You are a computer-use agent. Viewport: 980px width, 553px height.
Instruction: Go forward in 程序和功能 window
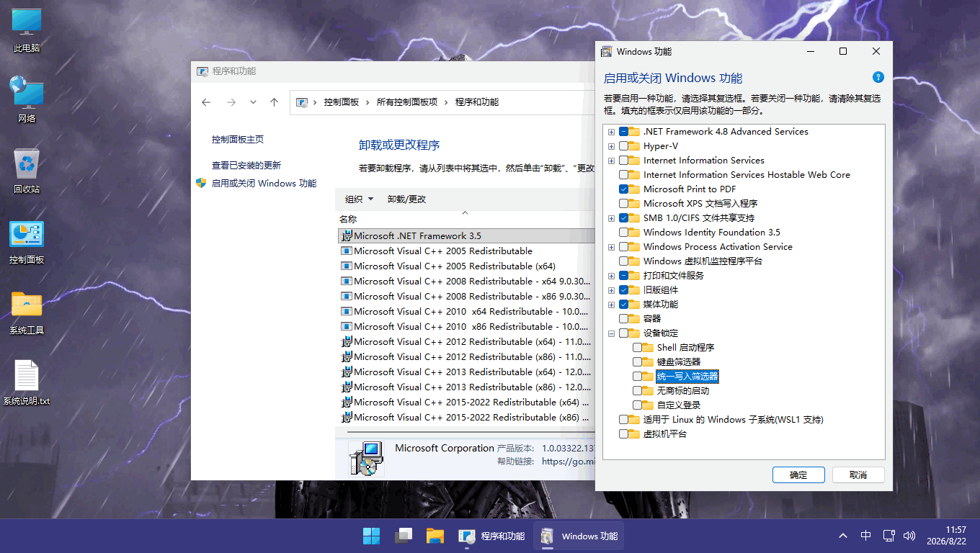(231, 102)
